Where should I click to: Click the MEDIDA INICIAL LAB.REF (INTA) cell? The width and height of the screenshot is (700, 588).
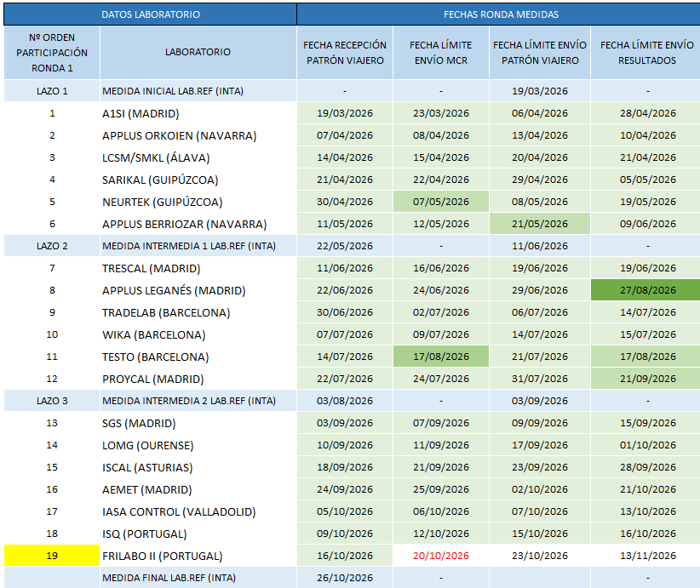click(198, 91)
